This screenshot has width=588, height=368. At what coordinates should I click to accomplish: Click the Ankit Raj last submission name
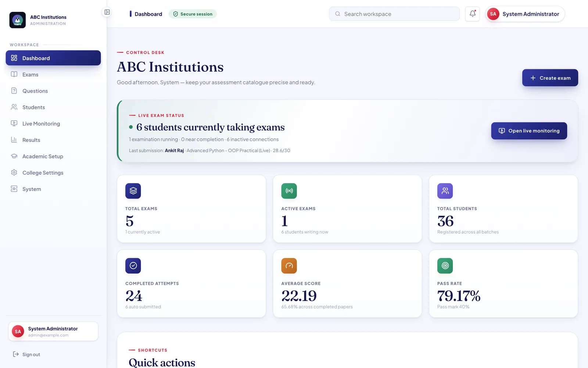tap(174, 151)
